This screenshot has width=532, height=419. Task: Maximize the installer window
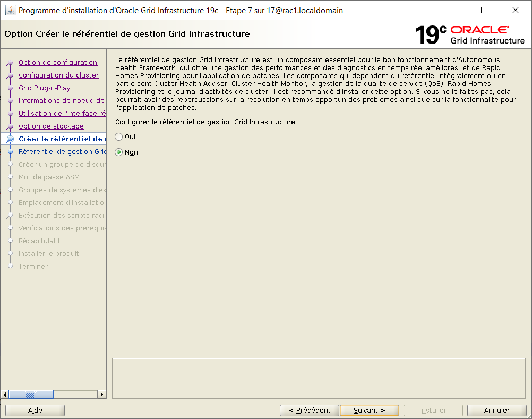tap(484, 10)
